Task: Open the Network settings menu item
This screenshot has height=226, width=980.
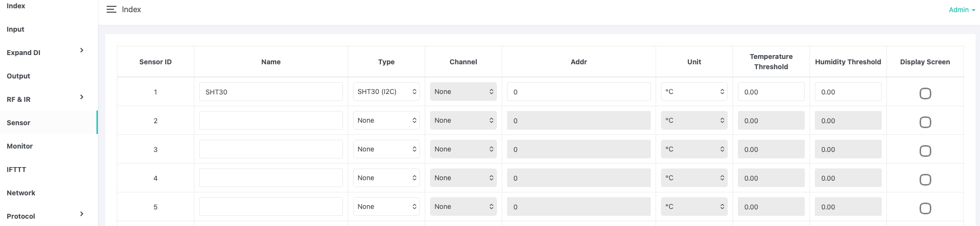Action: tap(21, 193)
